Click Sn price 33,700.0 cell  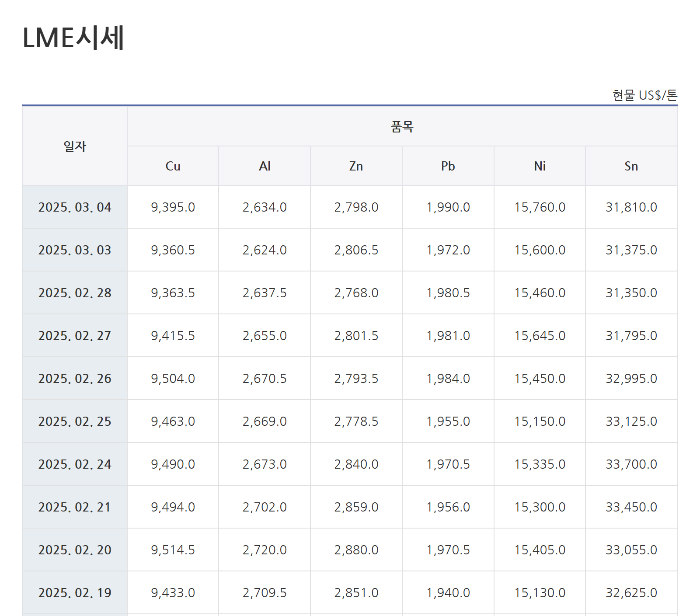click(631, 464)
